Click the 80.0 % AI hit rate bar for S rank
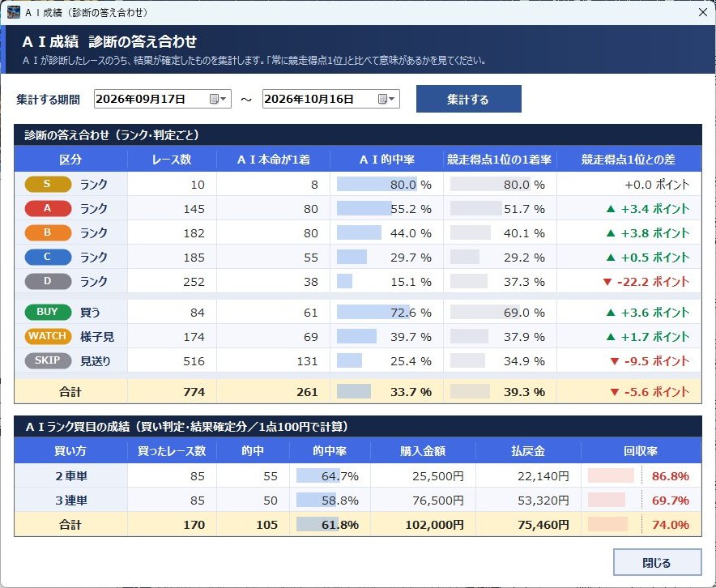Image resolution: width=716 pixels, height=588 pixels. coord(377,185)
